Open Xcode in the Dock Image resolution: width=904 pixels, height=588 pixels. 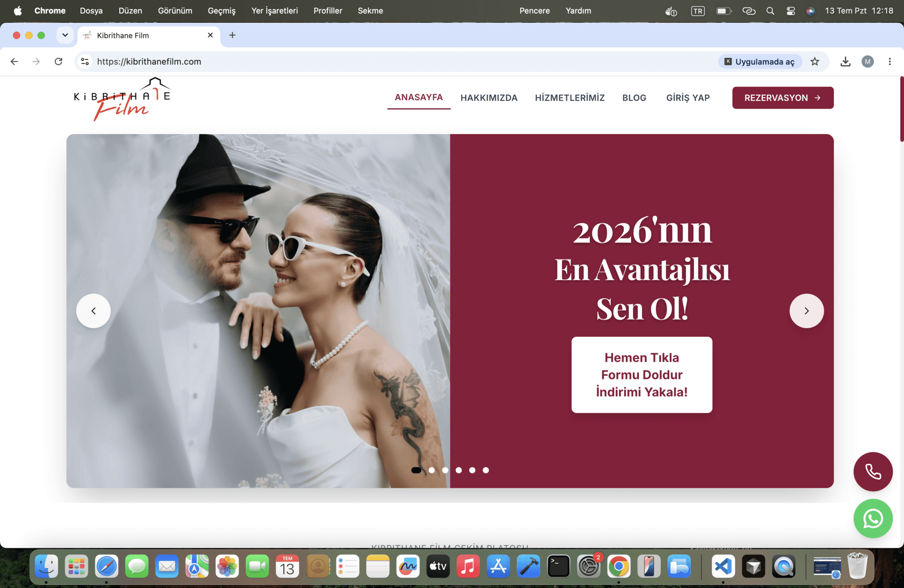pyautogui.click(x=528, y=566)
